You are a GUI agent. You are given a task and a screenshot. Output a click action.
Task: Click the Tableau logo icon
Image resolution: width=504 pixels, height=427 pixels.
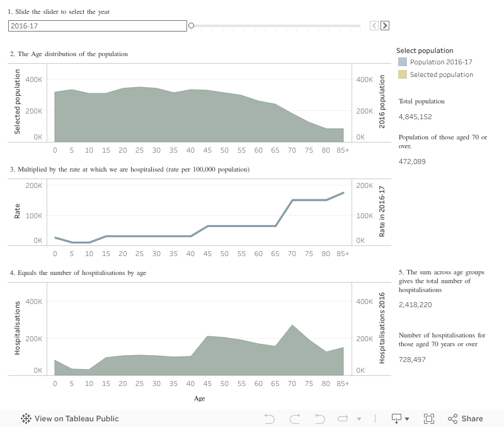click(26, 418)
